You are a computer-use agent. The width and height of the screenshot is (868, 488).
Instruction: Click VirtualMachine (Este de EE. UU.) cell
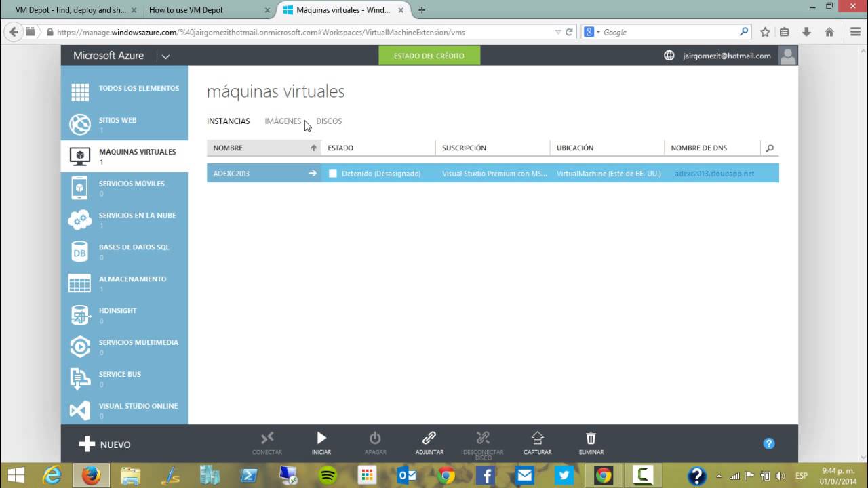[608, 174]
